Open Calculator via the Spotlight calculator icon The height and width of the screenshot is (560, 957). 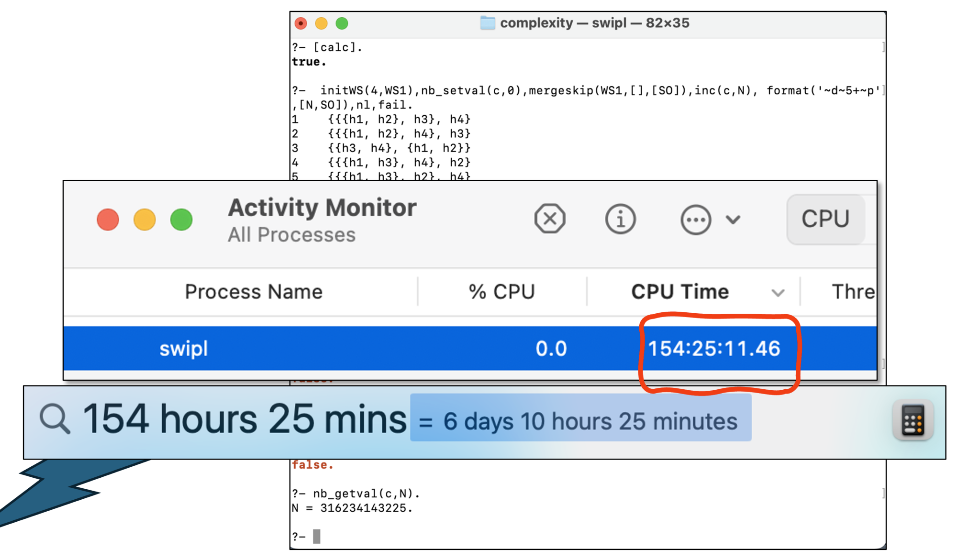(x=913, y=419)
